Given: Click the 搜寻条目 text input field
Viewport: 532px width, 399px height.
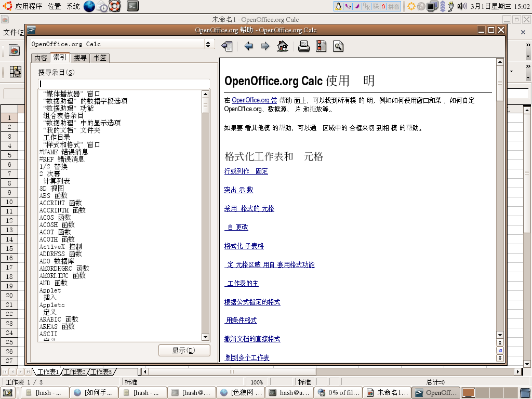Looking at the screenshot, I should [124, 84].
